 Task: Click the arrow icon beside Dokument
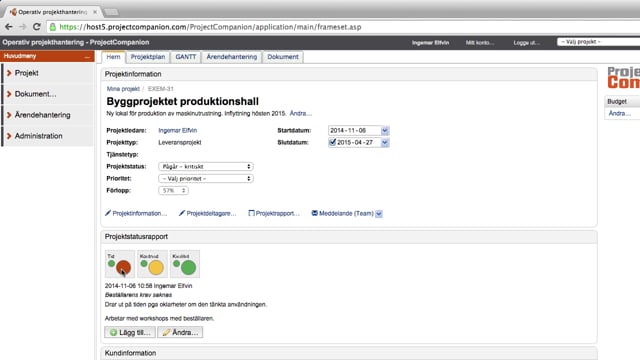pyautogui.click(x=9, y=94)
